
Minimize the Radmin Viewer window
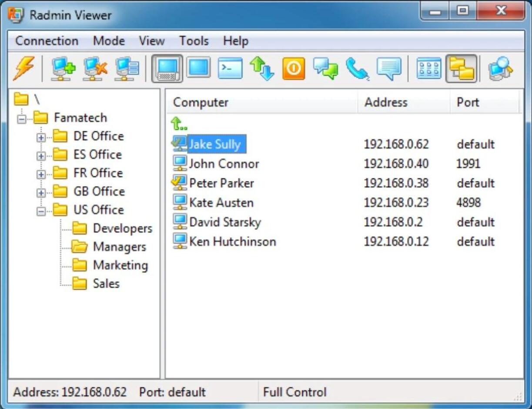pyautogui.click(x=435, y=11)
